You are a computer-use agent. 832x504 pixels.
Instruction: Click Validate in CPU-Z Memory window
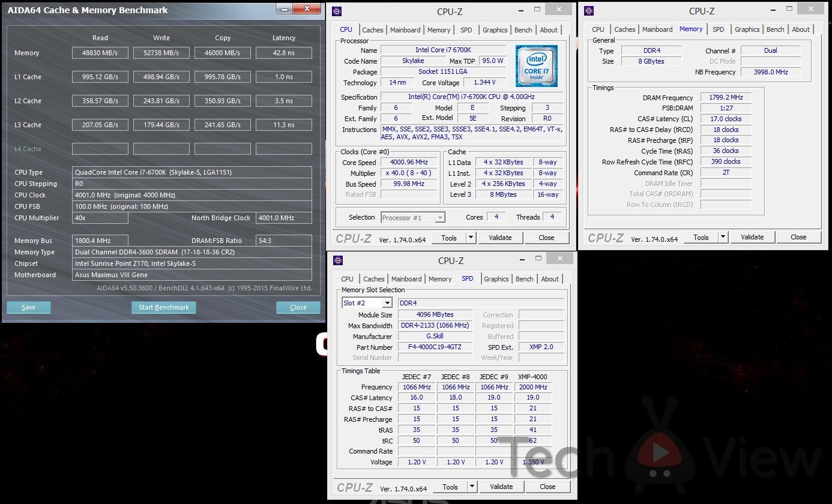pos(752,237)
